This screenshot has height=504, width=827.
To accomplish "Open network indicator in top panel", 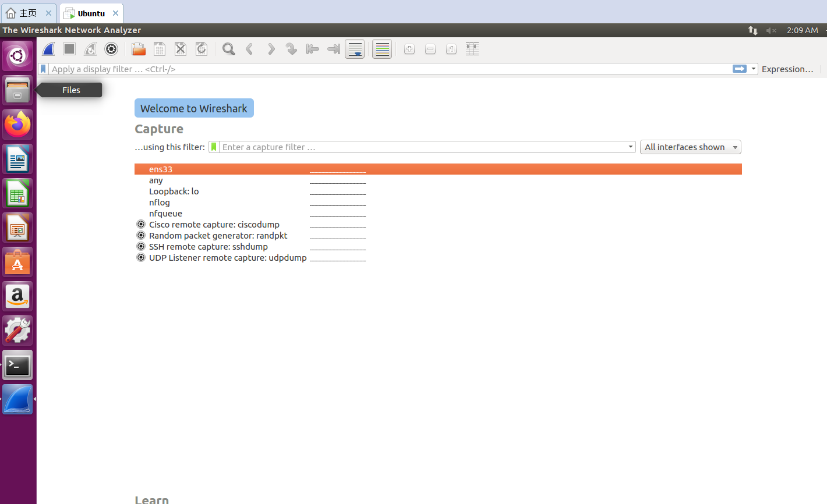I will 753,30.
